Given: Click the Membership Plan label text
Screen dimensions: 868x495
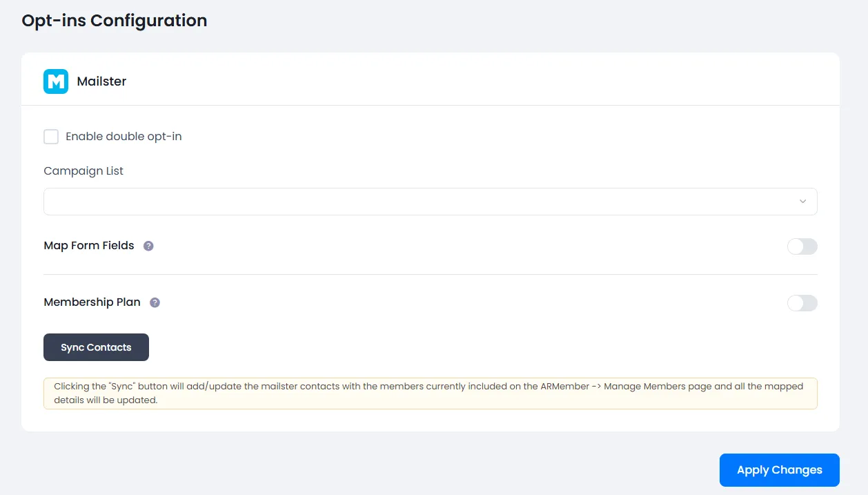Looking at the screenshot, I should point(92,302).
